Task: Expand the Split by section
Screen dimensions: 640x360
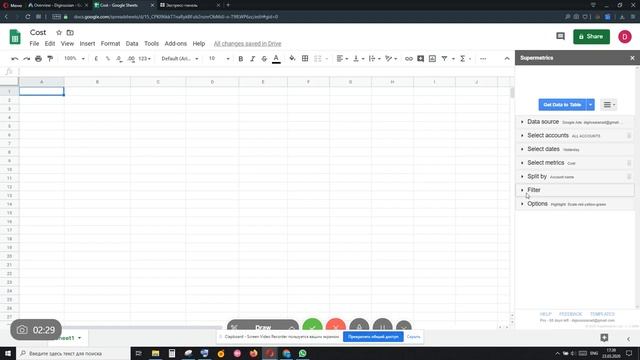Action: click(x=576, y=177)
